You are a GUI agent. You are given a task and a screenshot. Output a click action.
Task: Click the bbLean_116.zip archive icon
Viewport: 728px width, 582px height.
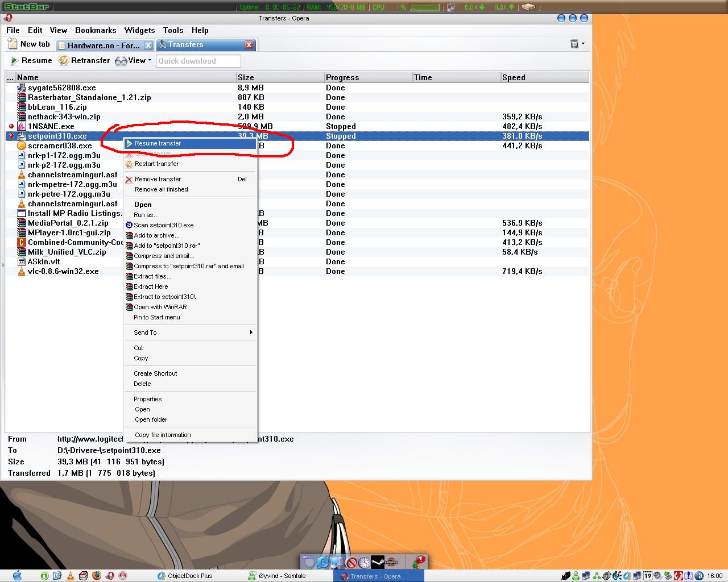click(22, 107)
